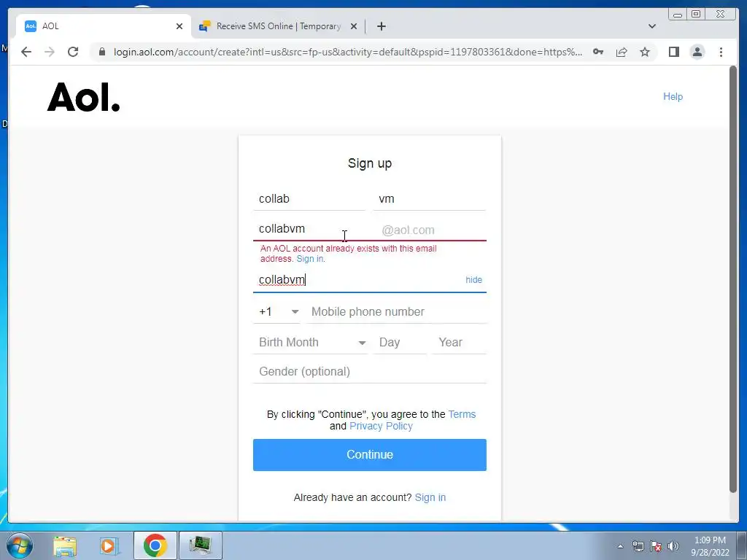Bookmark this page with the star
747x560 pixels.
[x=645, y=52]
